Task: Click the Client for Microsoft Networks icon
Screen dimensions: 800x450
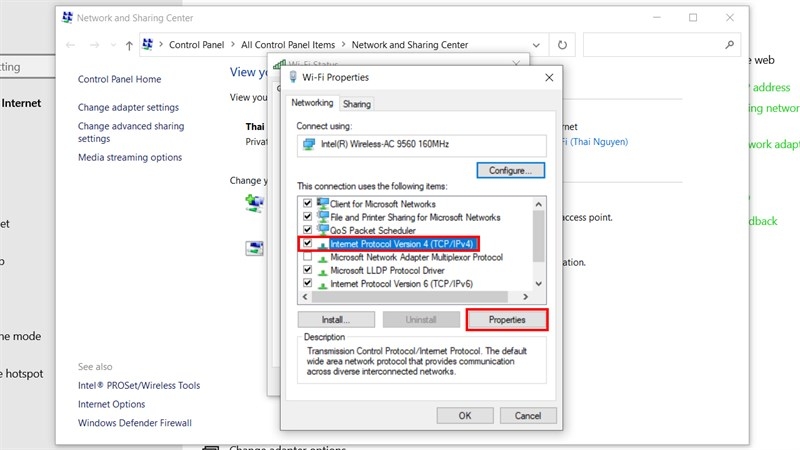Action: pos(323,204)
